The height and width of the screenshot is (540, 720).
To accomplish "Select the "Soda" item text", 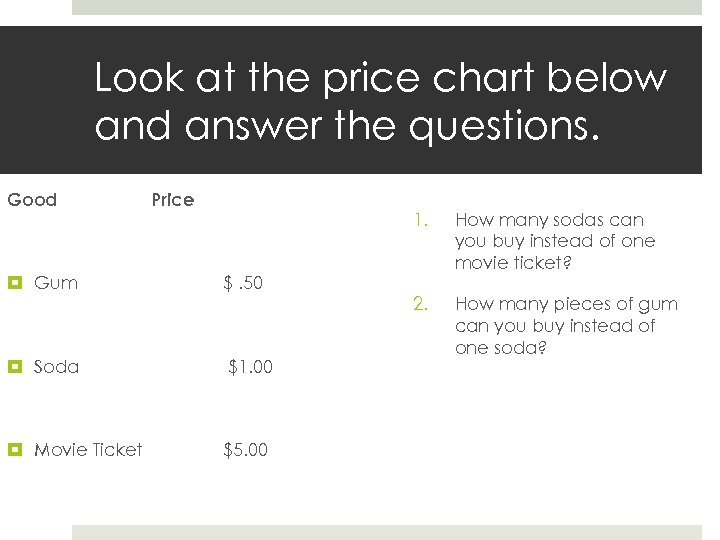I will (57, 367).
